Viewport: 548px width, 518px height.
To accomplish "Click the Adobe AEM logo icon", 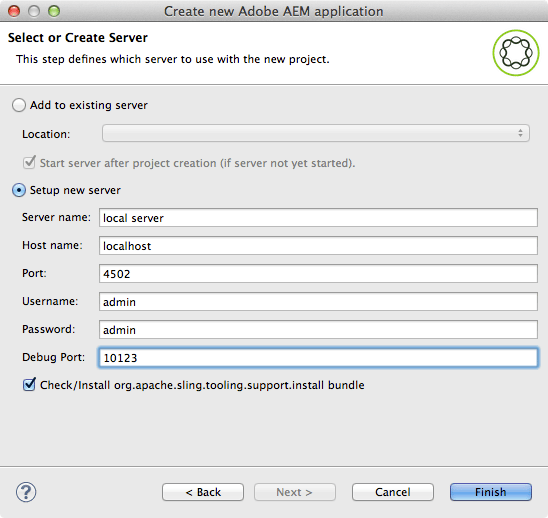I will [x=516, y=53].
